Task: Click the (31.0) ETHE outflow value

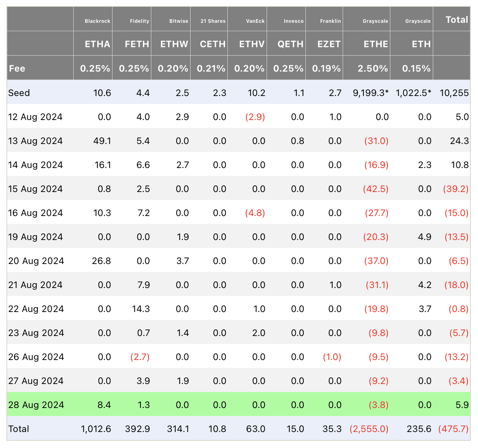Action: (376, 141)
